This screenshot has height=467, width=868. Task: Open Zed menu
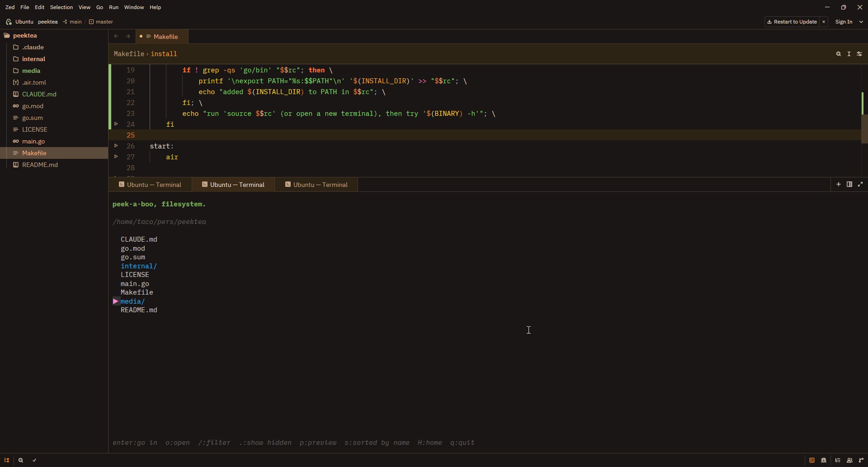tap(10, 7)
